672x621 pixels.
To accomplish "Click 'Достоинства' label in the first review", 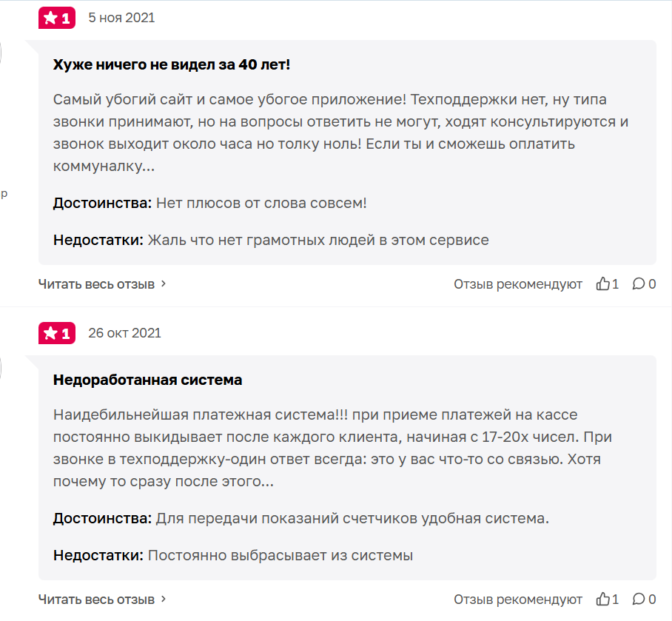I will 102,203.
